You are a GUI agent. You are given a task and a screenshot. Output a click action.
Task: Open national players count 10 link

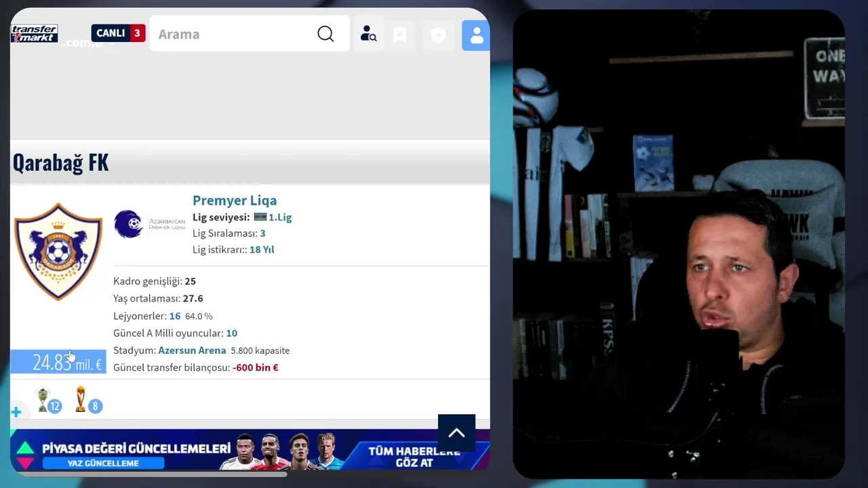tap(232, 333)
